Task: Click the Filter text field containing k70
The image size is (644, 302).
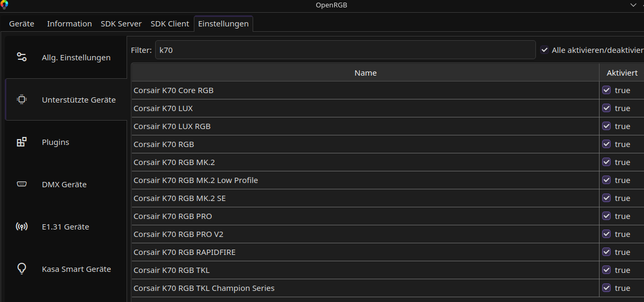Action: point(345,50)
